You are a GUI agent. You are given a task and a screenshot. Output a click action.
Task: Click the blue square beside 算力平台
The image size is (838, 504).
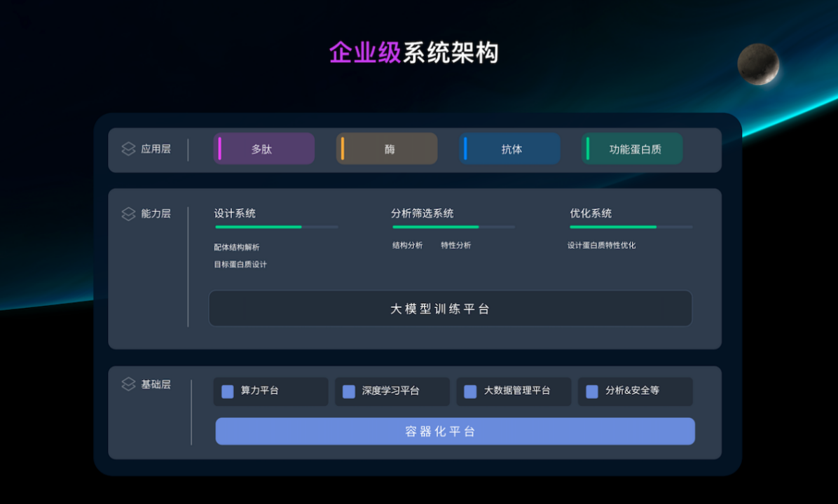(228, 391)
